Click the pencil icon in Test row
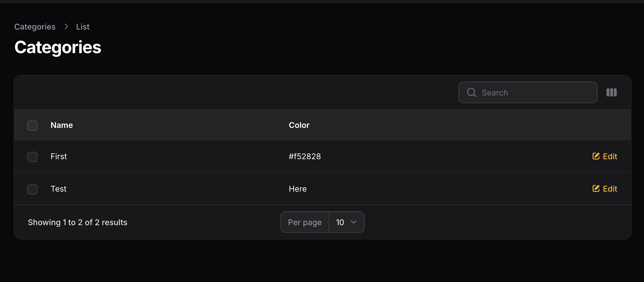The height and width of the screenshot is (282, 644). point(596,188)
